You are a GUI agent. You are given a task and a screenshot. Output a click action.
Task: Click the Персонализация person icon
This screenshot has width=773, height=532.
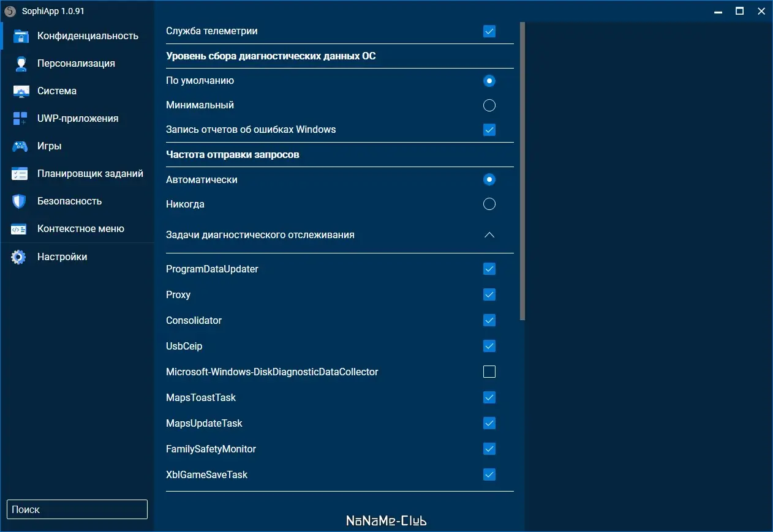point(21,64)
